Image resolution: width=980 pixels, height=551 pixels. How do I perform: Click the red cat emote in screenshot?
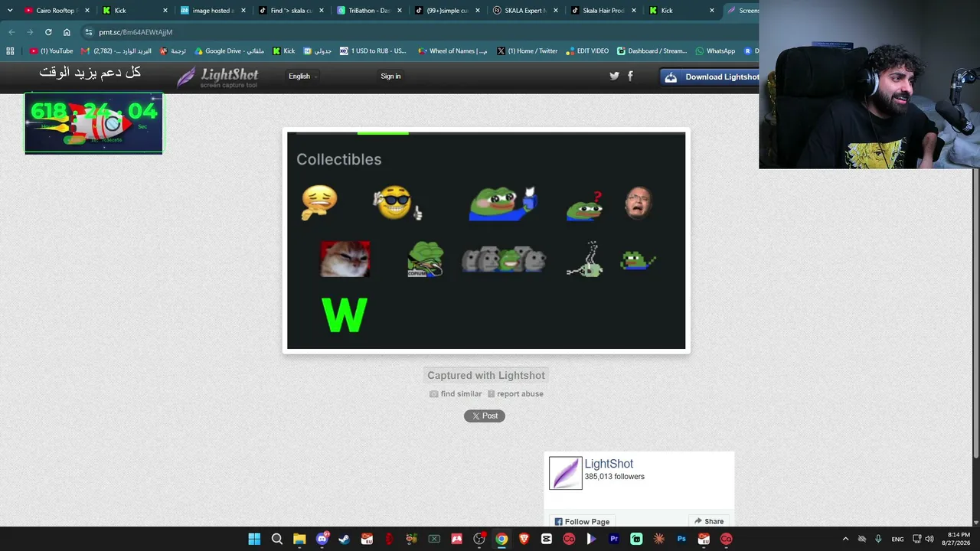point(345,259)
